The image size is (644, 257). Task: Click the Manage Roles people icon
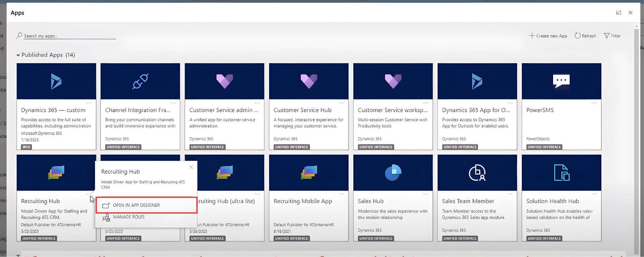tap(106, 218)
